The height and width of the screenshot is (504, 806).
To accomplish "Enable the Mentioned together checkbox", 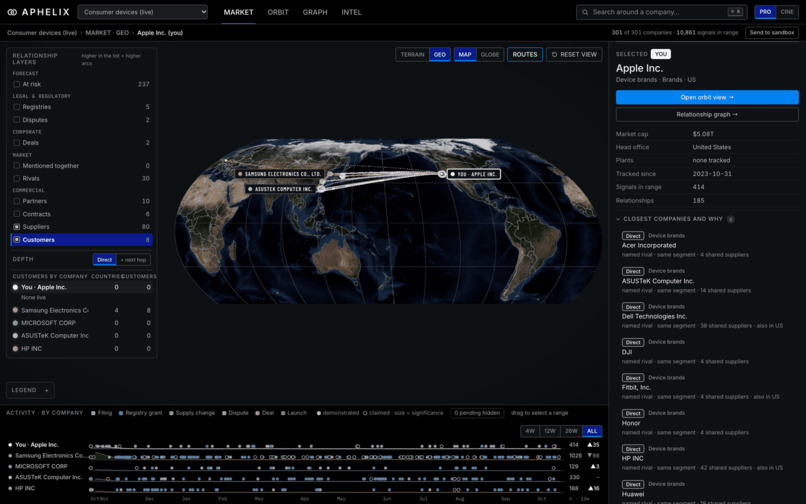I will [x=16, y=166].
